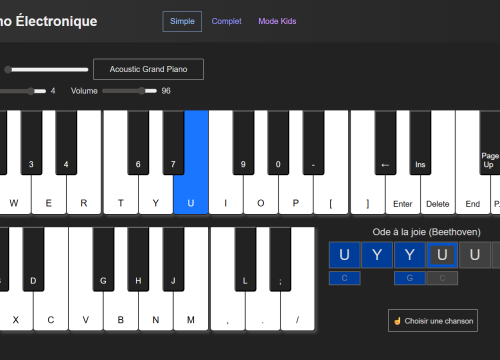
Task: Play the black piano key Ins
Action: [x=420, y=143]
